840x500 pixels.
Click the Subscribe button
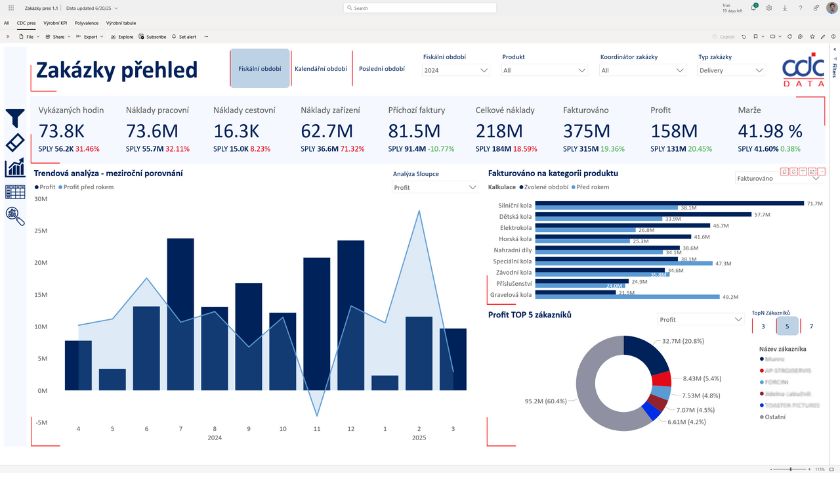point(154,36)
